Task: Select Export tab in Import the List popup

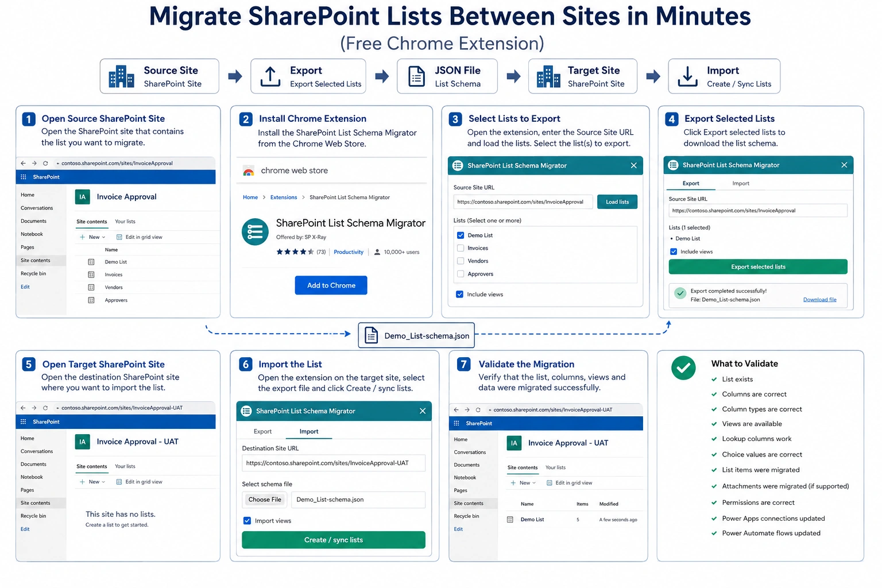Action: pyautogui.click(x=262, y=432)
